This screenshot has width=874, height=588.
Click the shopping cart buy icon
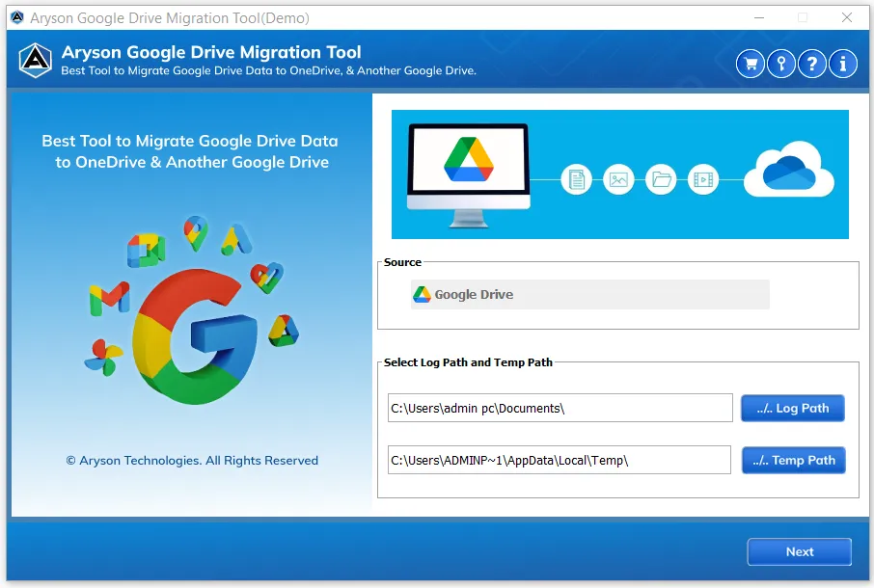pos(751,64)
